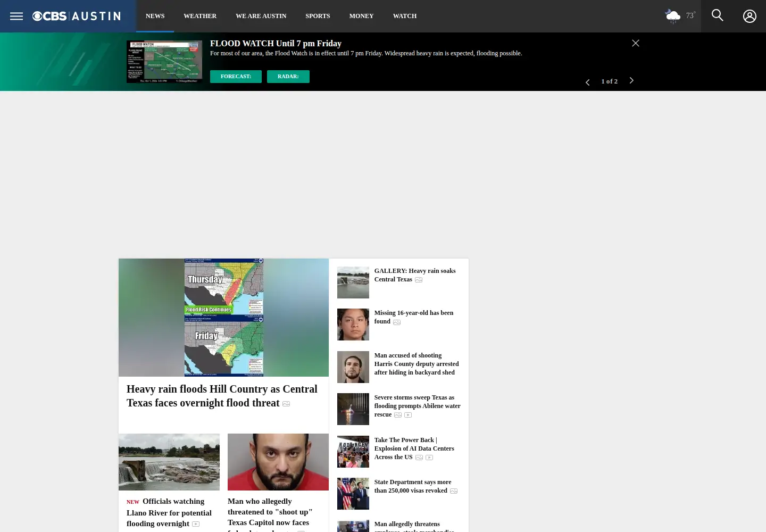This screenshot has width=766, height=532.
Task: Open Missing 16-year-old has been found
Action: 414,317
